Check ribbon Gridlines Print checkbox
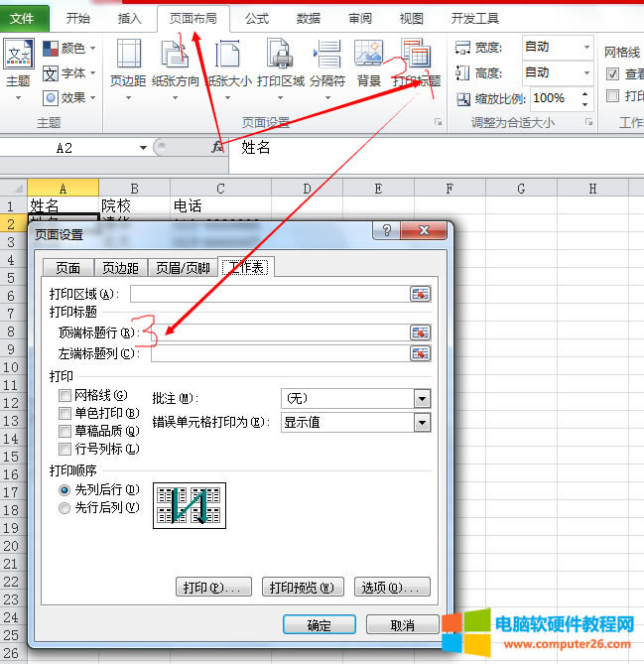644x664 pixels. point(612,95)
